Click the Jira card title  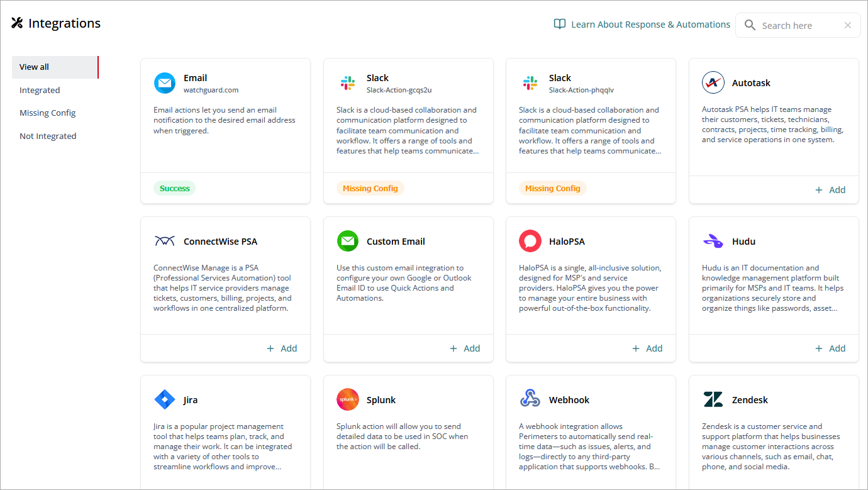point(191,400)
